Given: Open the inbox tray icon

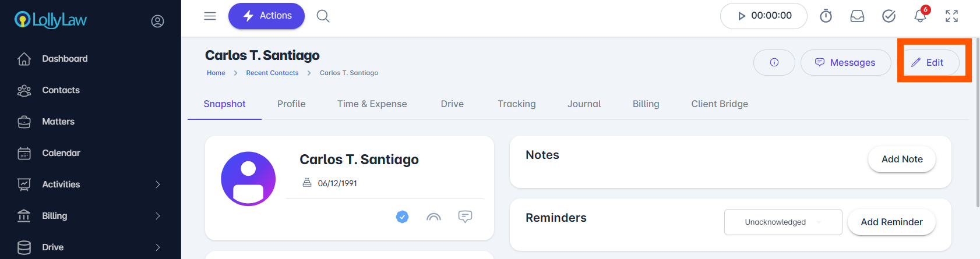Looking at the screenshot, I should point(857,16).
